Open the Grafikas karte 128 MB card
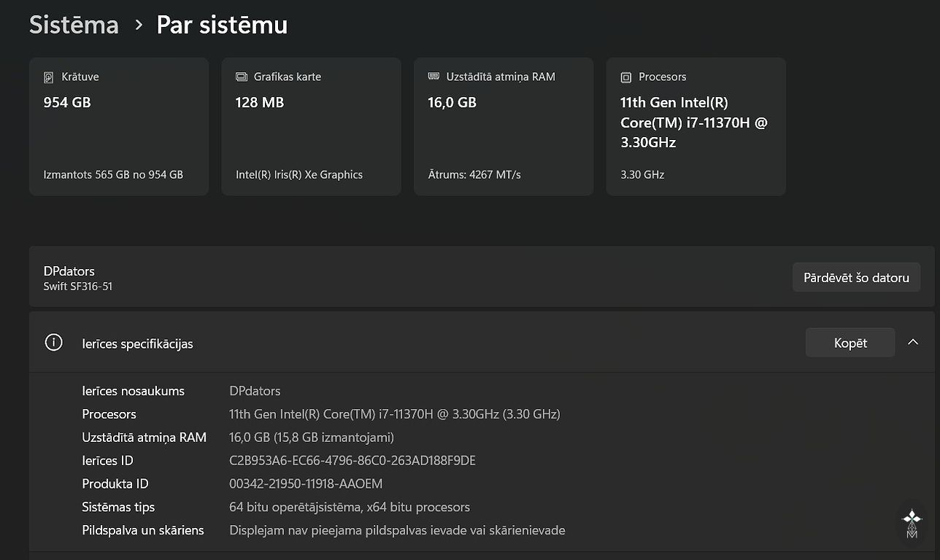The image size is (940, 560). coord(311,127)
